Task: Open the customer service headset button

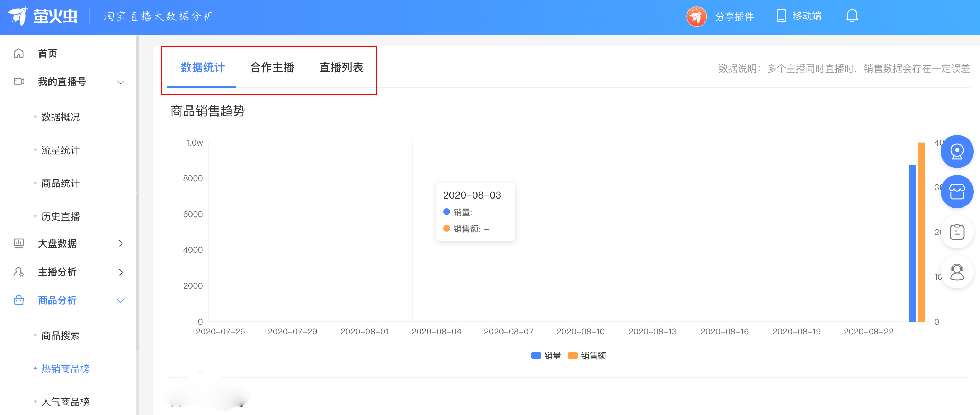Action: pyautogui.click(x=956, y=272)
